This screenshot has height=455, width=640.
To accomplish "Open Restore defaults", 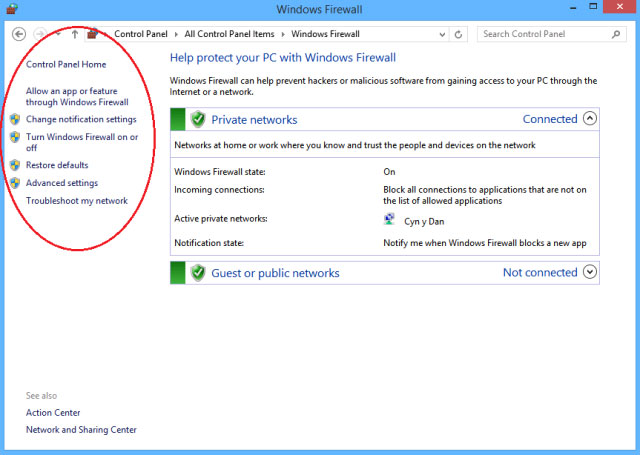I will pos(57,165).
